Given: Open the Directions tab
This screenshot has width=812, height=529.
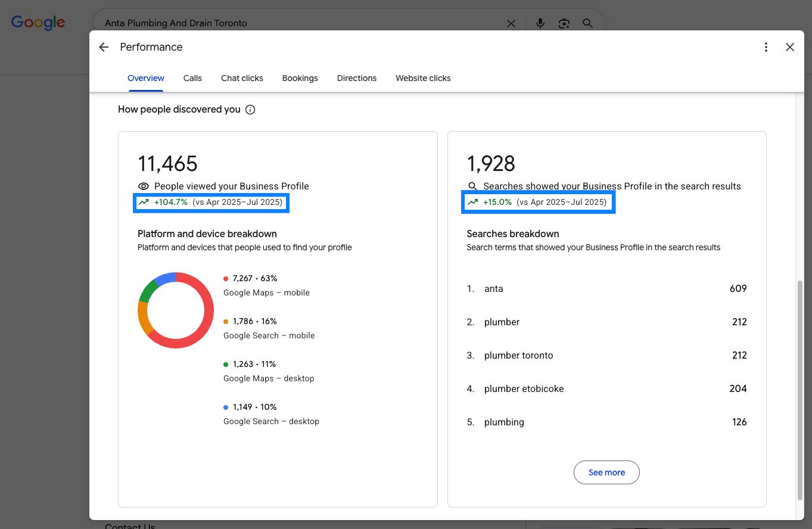Looking at the screenshot, I should 357,78.
